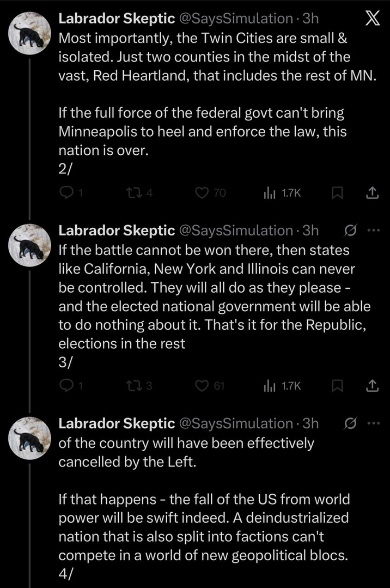Click the X logo in the top corner

pyautogui.click(x=371, y=20)
